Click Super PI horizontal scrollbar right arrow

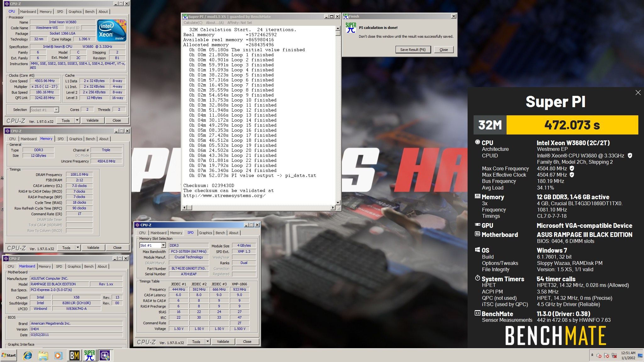333,207
